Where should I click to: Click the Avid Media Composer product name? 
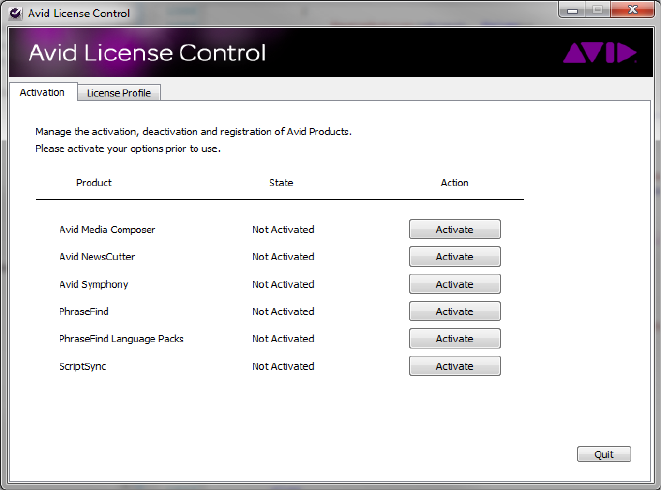[107, 229]
